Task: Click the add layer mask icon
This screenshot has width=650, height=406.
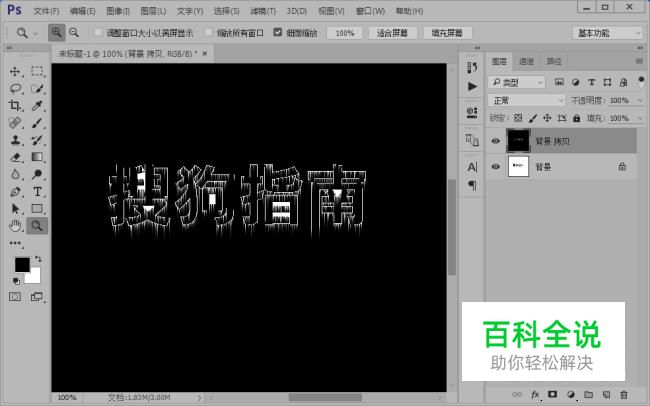Action: pyautogui.click(x=553, y=394)
